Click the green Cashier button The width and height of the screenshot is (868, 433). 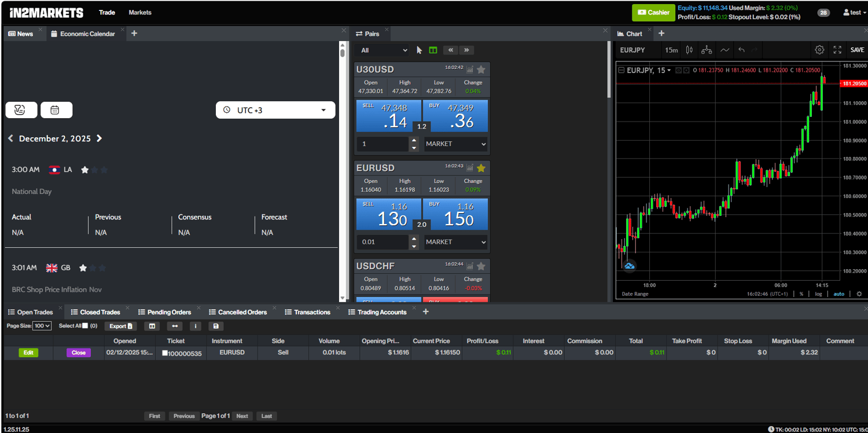point(653,12)
